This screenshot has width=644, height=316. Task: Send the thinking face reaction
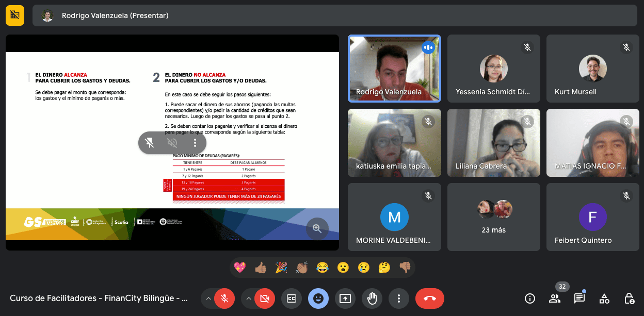384,268
